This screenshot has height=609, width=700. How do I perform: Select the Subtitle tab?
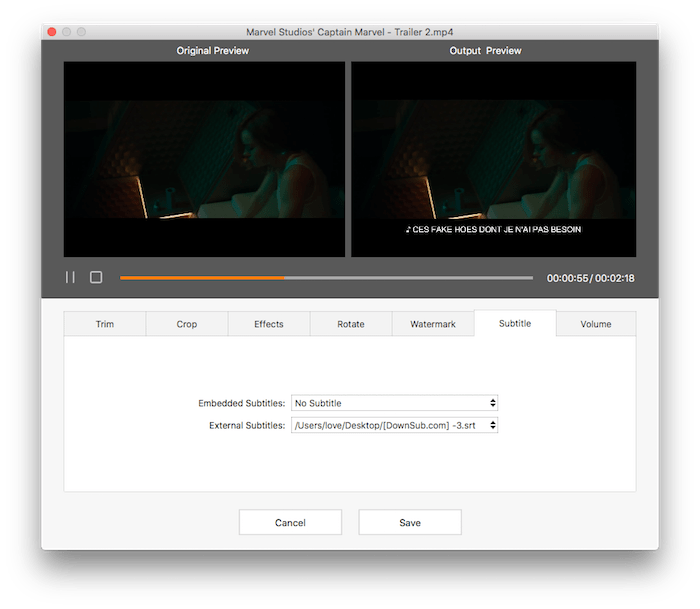coord(515,323)
